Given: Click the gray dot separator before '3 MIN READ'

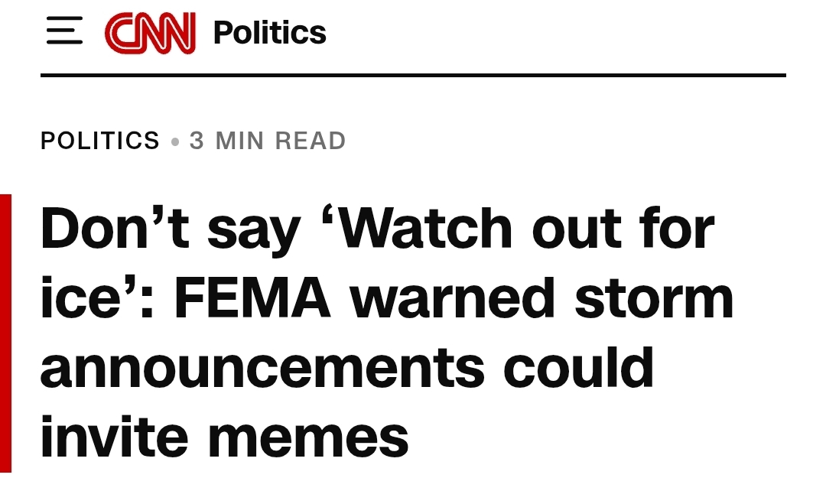Looking at the screenshot, I should coord(175,141).
